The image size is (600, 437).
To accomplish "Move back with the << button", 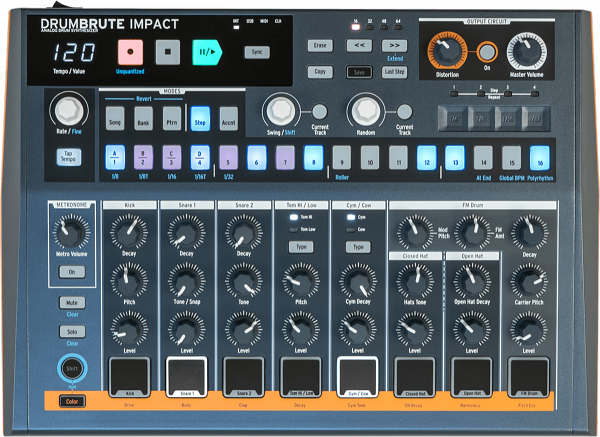I will (x=359, y=46).
